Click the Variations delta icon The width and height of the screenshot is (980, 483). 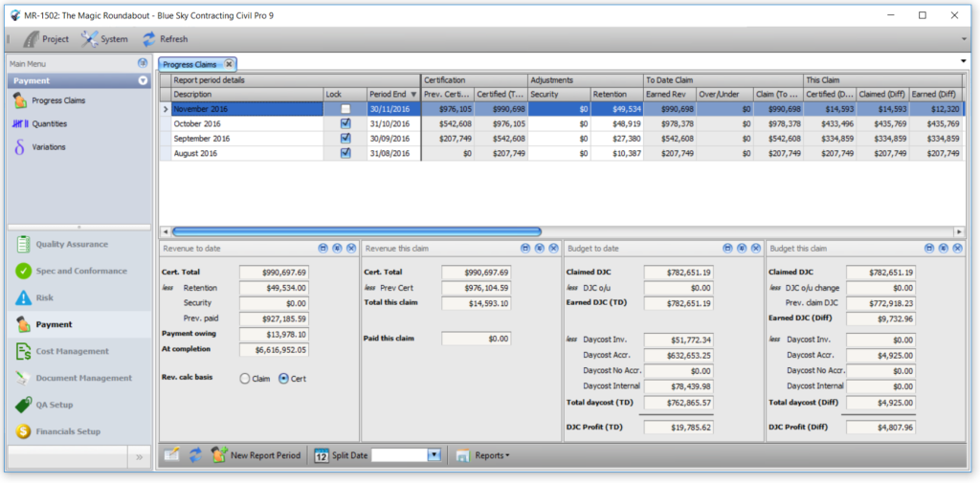coord(19,147)
